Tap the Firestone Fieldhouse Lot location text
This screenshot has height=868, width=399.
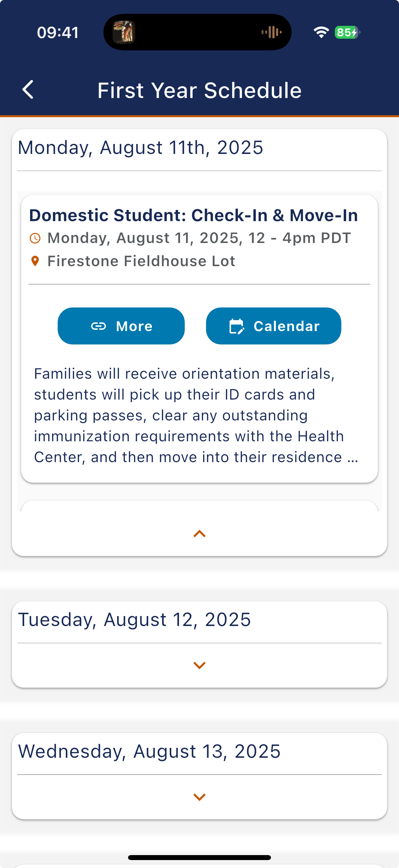(x=141, y=261)
